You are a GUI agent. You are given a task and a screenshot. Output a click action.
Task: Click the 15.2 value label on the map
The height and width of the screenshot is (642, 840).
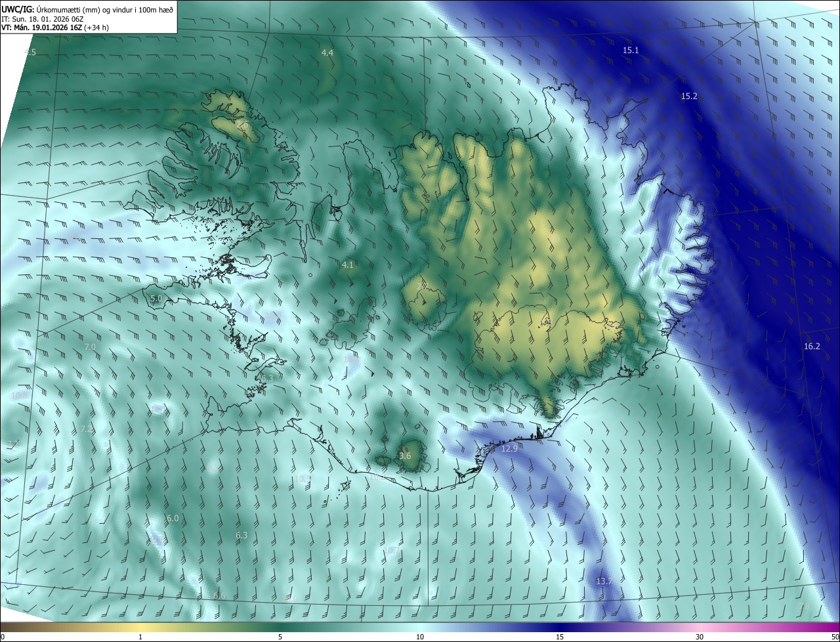(x=689, y=96)
